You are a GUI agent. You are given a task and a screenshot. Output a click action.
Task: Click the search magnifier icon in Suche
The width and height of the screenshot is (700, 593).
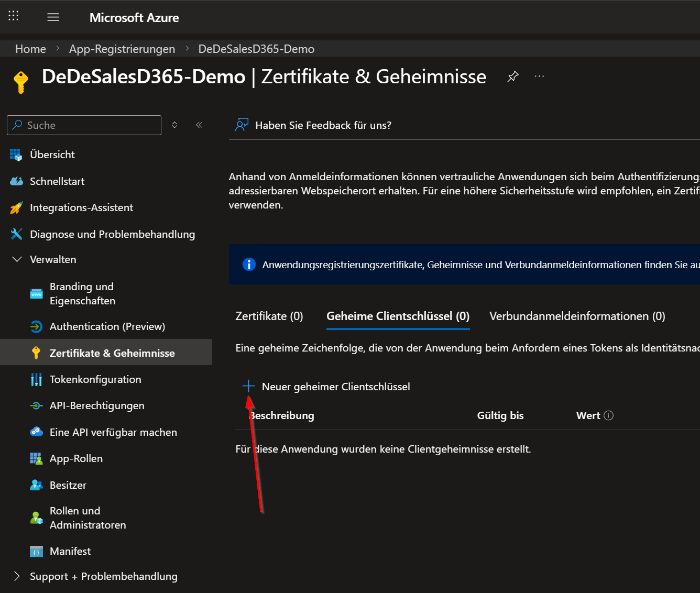(x=17, y=125)
